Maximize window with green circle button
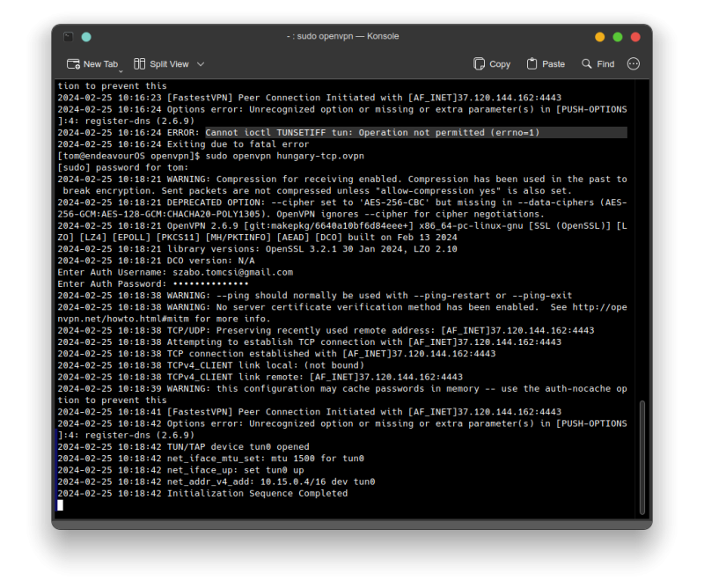The image size is (704, 588). pos(618,37)
